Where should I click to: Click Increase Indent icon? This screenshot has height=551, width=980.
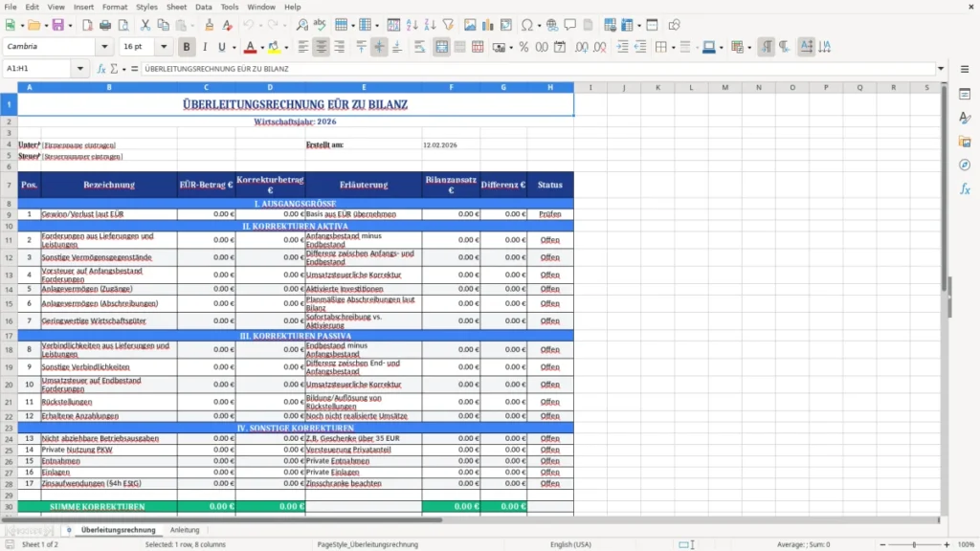pyautogui.click(x=622, y=47)
